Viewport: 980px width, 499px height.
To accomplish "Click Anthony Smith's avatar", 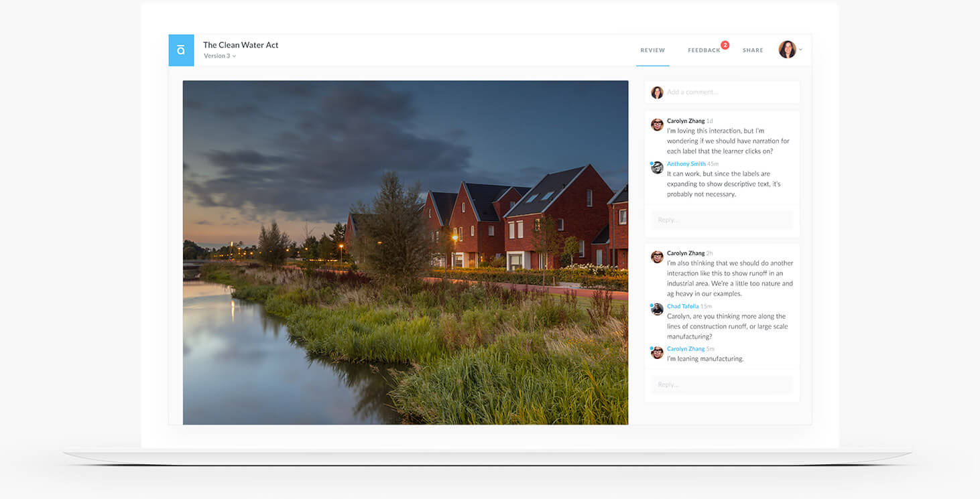I will tap(657, 167).
